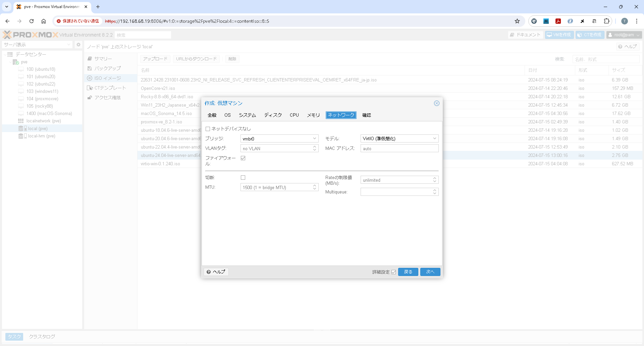Select VM 103 (windows11) in the tree
This screenshot has width=644, height=346.
point(42,92)
